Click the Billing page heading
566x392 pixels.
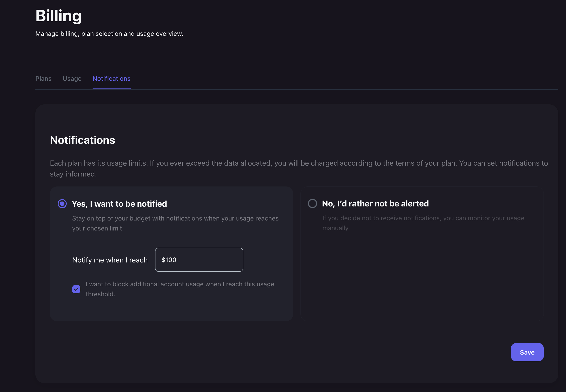(59, 16)
